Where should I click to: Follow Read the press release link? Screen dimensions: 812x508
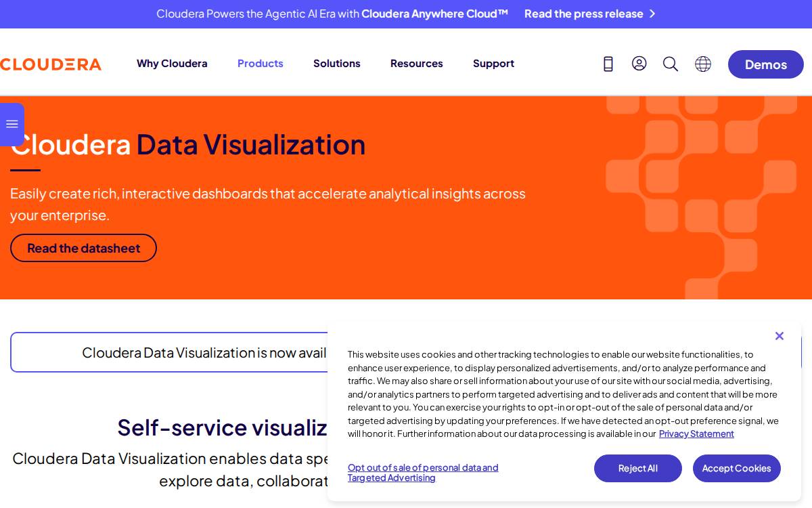pyautogui.click(x=583, y=14)
